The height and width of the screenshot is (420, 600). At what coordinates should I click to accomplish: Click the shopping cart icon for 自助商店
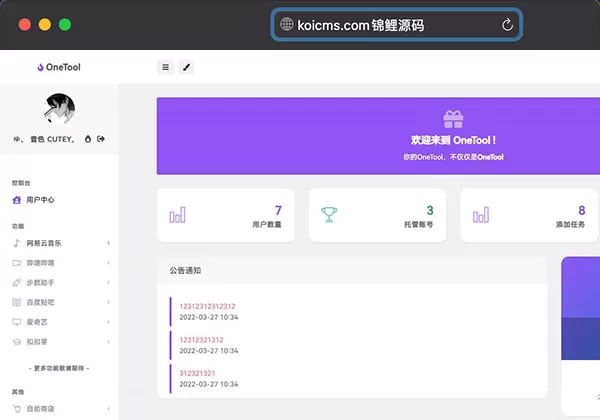pos(16,409)
